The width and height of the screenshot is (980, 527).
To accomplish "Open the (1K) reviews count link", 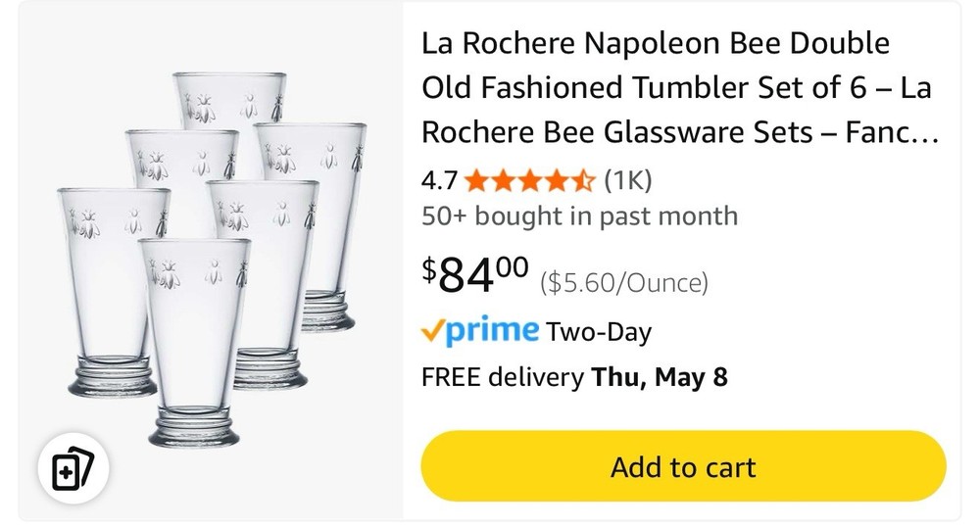I will pyautogui.click(x=627, y=180).
